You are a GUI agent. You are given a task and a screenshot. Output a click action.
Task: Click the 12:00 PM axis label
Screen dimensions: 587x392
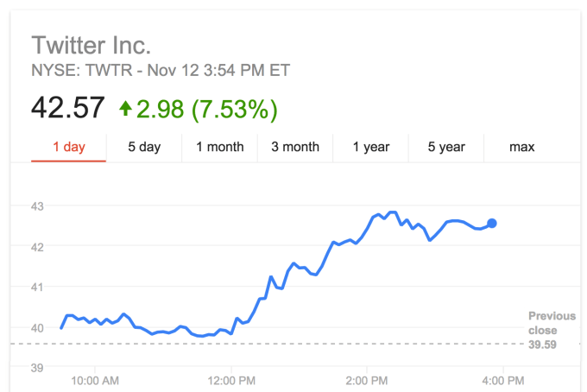231,380
